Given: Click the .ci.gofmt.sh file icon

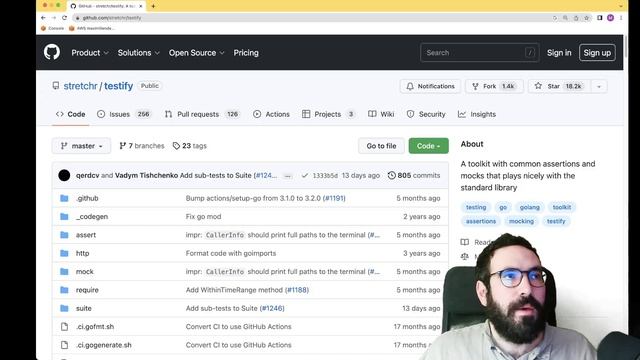Looking at the screenshot, I should click(x=64, y=327).
